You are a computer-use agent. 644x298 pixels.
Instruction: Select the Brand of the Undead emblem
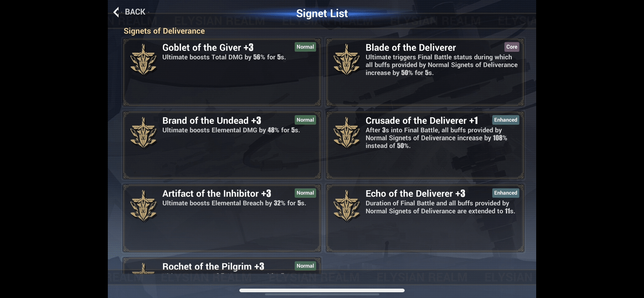[x=143, y=132]
